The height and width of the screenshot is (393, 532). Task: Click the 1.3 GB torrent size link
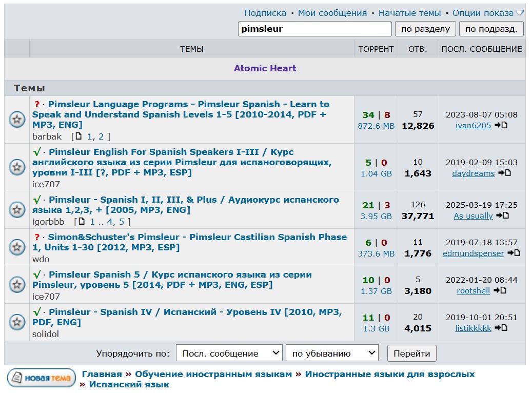376,328
